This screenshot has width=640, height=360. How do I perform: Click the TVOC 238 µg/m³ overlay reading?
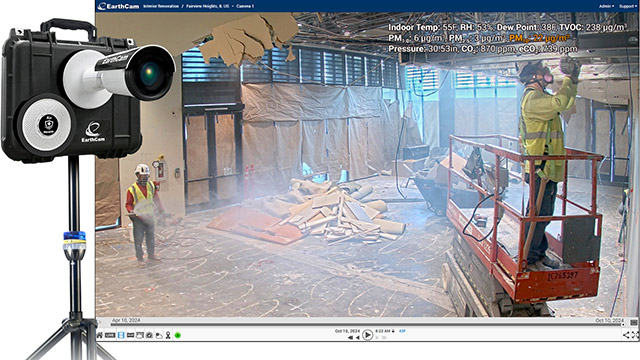pyautogui.click(x=593, y=27)
